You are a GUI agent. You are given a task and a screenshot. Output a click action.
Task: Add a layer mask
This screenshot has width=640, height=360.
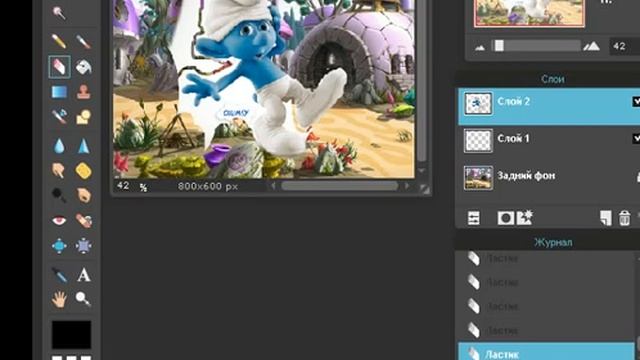[505, 218]
